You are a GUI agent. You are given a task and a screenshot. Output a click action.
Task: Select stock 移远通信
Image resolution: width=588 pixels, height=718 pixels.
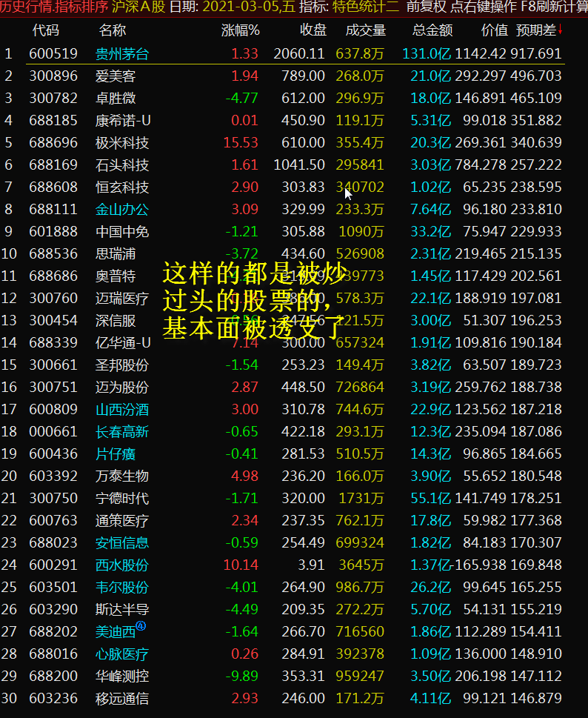[x=122, y=698]
